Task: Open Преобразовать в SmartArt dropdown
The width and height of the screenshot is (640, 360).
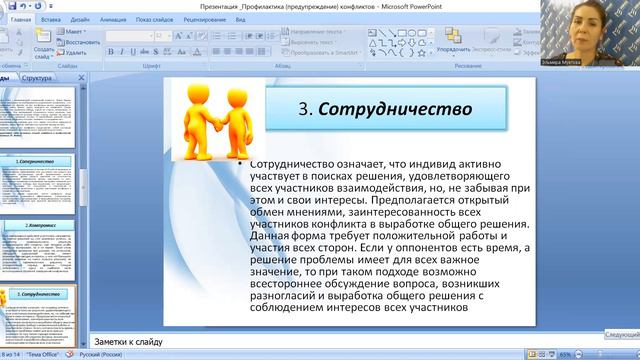Action: (322, 53)
